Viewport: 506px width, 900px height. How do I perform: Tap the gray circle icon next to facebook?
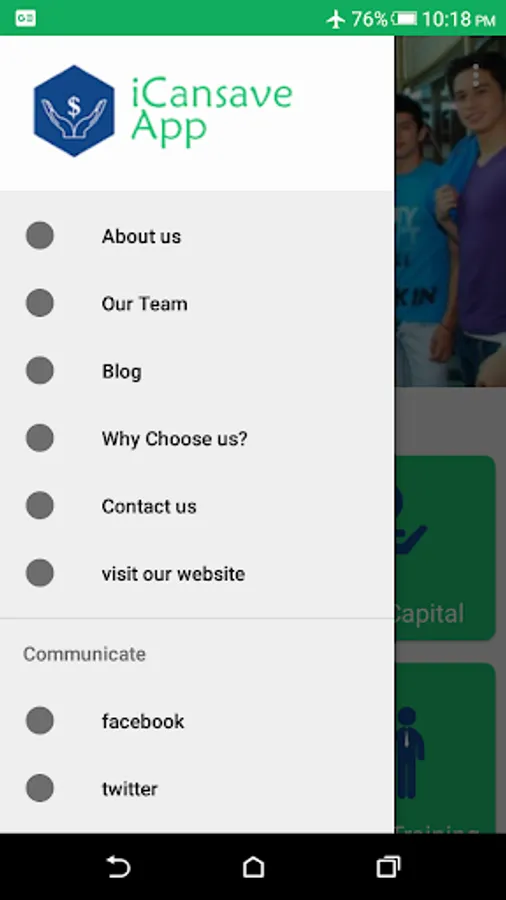[x=40, y=720]
